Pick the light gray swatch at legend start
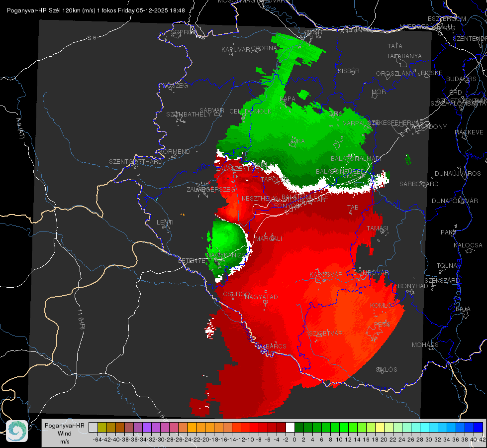 click(x=93, y=427)
